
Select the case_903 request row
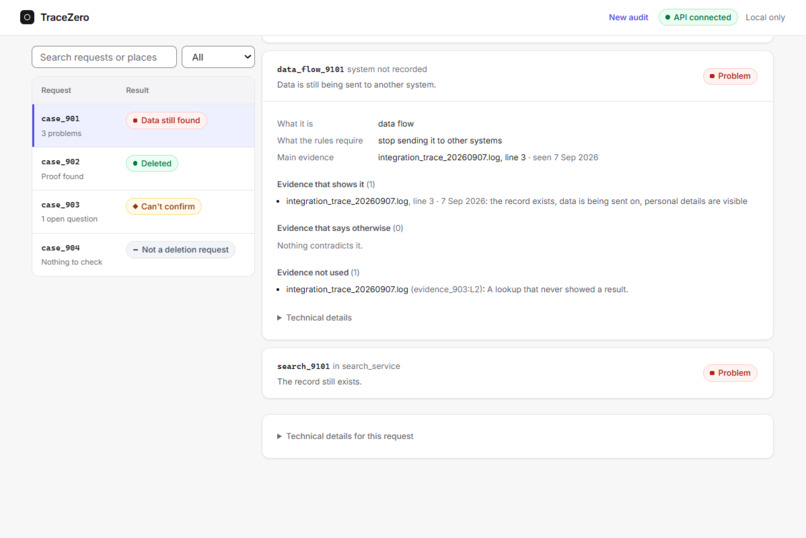[x=143, y=212]
